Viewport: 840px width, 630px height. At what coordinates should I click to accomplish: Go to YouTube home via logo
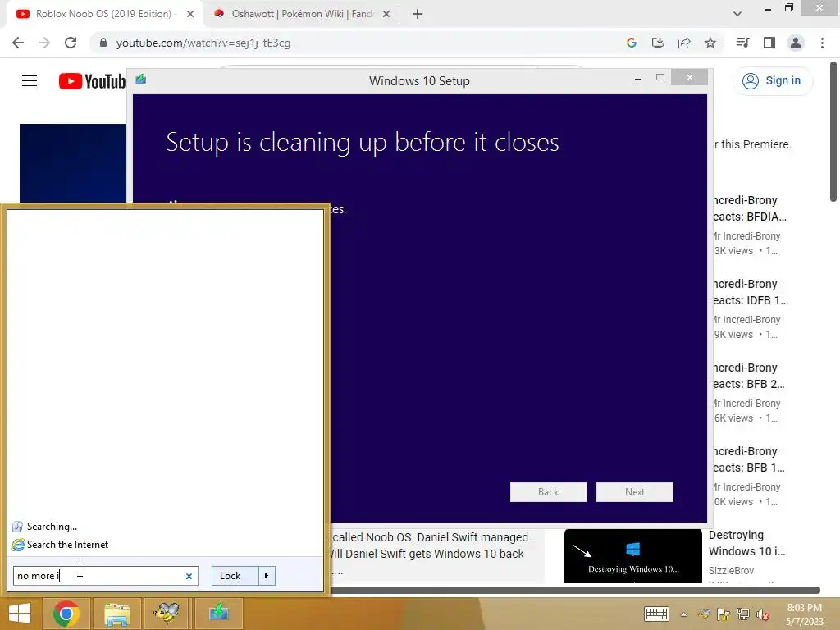click(92, 81)
